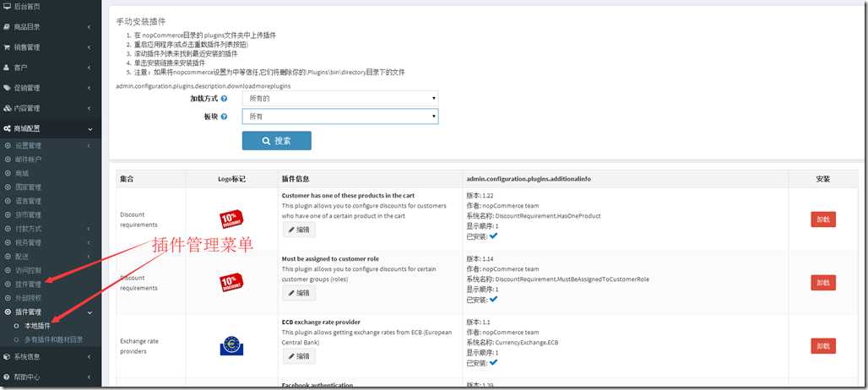Screen dimensions: 868x390
Task: Click the text '版本: 1.14'
Action: 481,259
